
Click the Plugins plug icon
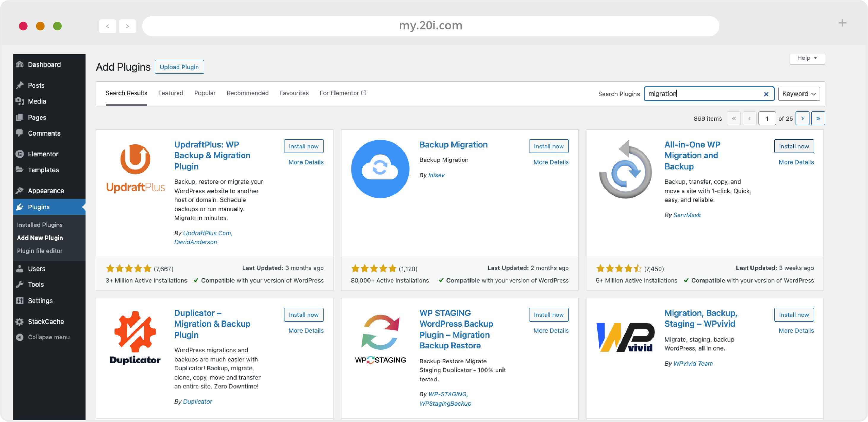pyautogui.click(x=20, y=207)
